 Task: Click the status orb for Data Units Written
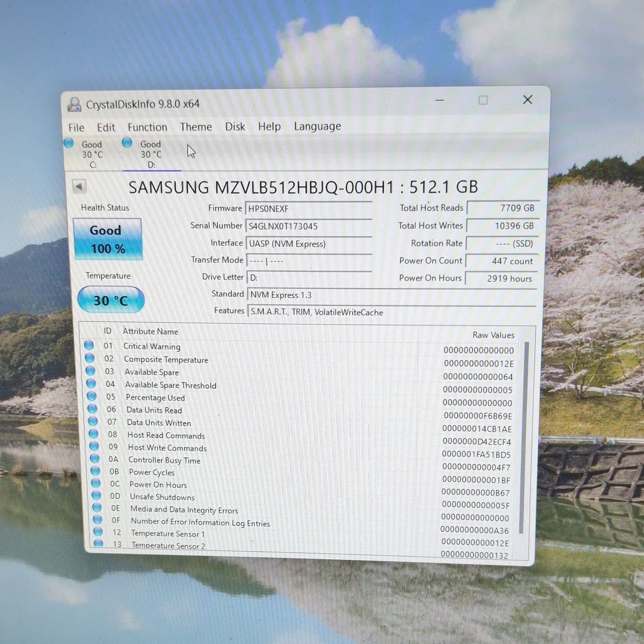tap(93, 421)
